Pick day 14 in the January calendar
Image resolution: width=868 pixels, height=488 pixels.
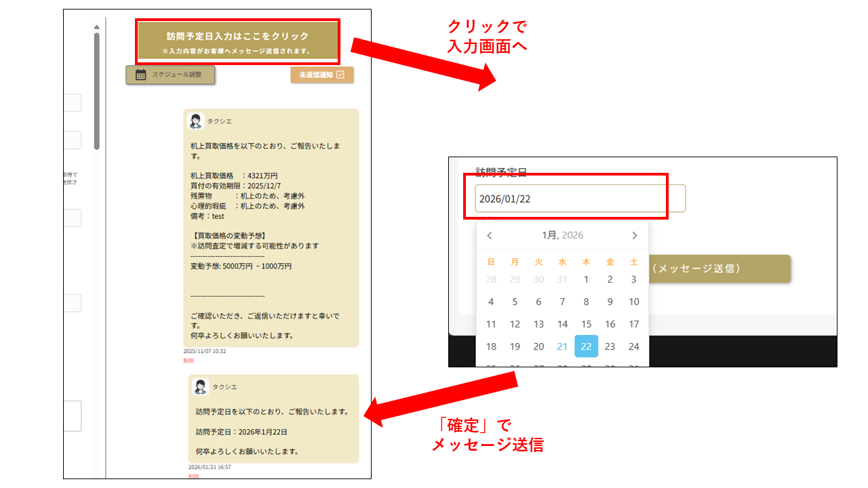tap(562, 324)
